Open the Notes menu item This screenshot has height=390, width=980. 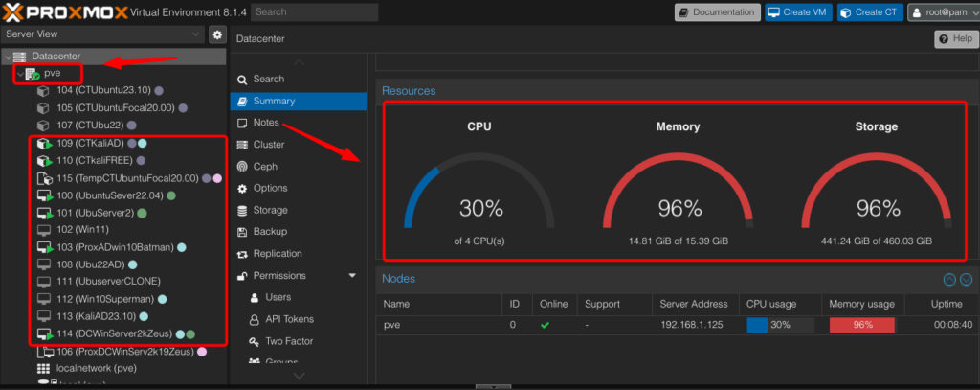[x=265, y=123]
